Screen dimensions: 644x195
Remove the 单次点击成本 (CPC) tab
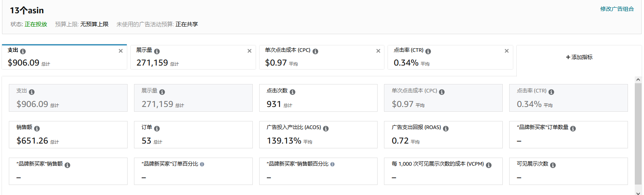pyautogui.click(x=378, y=51)
